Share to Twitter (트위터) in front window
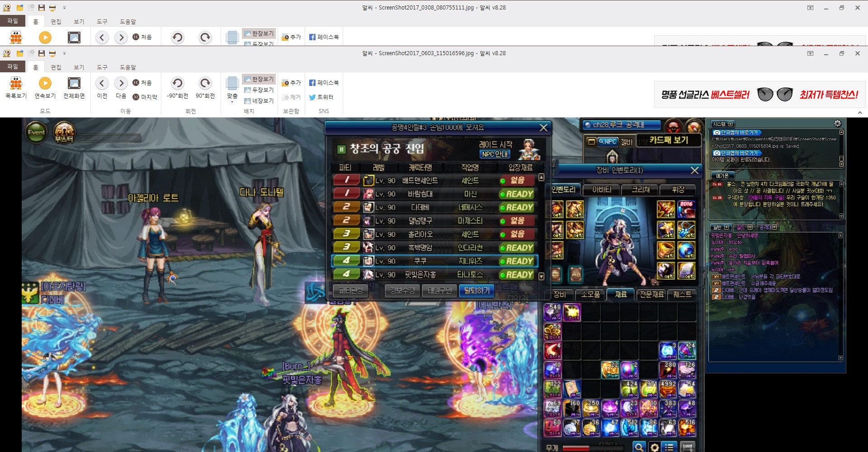868x452 pixels. tap(321, 97)
